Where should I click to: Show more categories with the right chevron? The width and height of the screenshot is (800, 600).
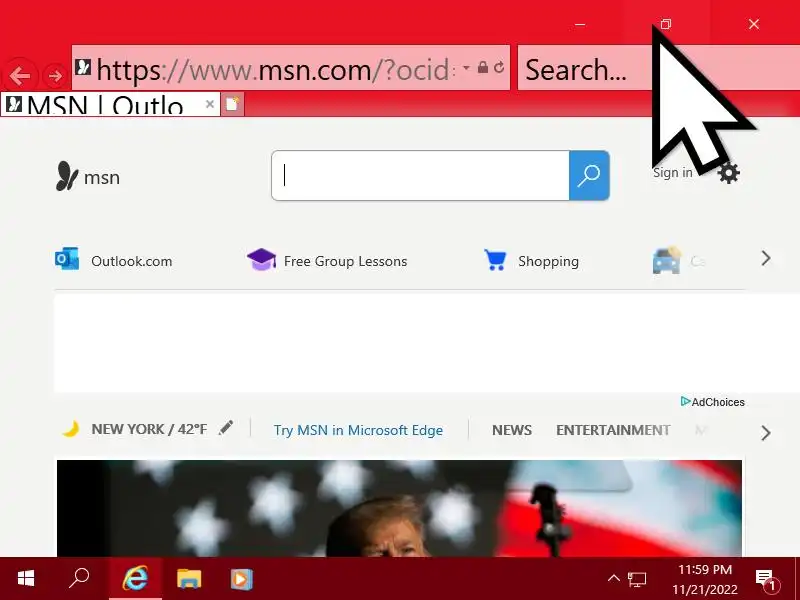[x=765, y=433]
